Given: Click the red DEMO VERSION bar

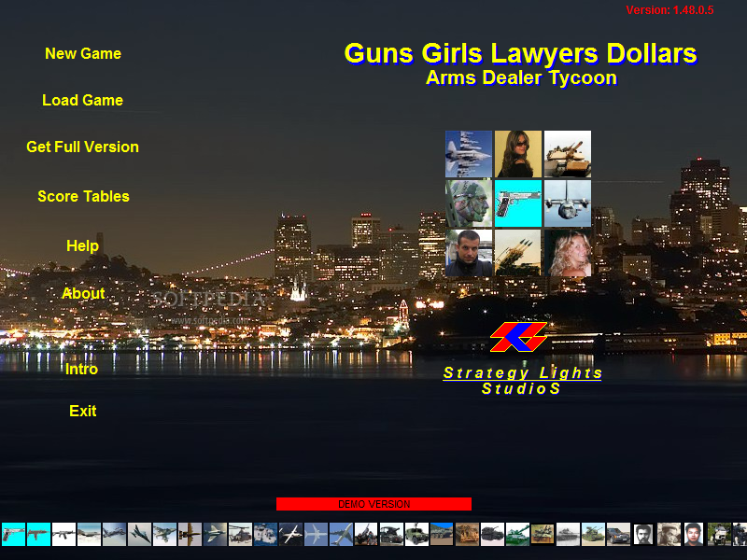Looking at the screenshot, I should [x=374, y=504].
